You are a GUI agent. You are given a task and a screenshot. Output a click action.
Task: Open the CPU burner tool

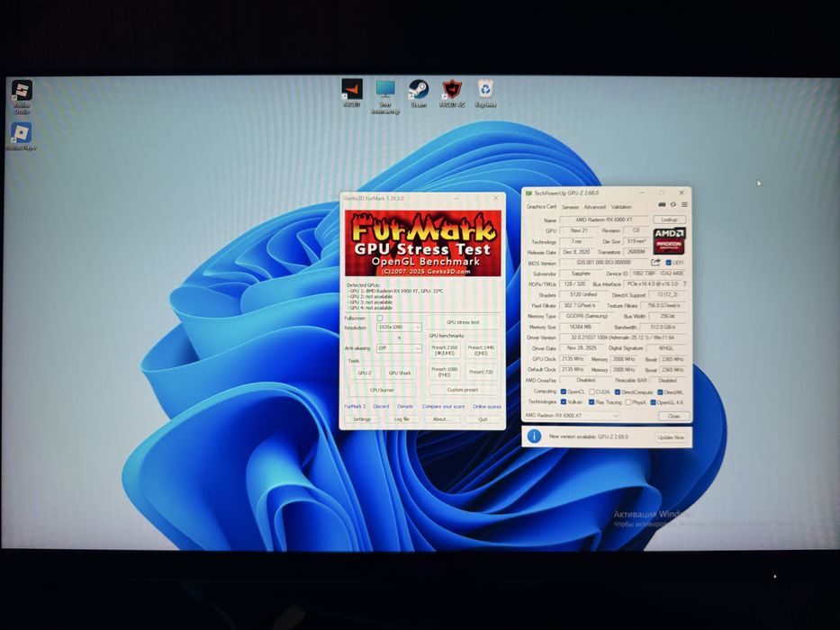(382, 390)
